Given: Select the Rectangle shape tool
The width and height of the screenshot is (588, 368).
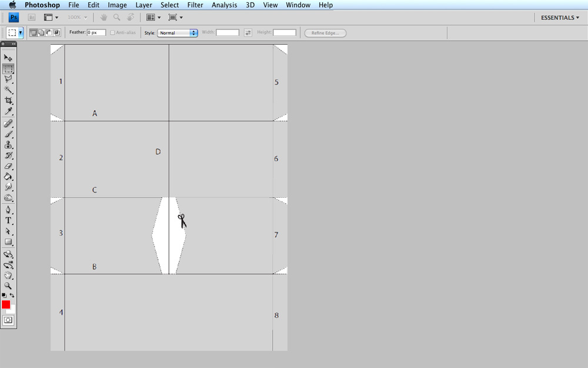Looking at the screenshot, I should click(8, 242).
